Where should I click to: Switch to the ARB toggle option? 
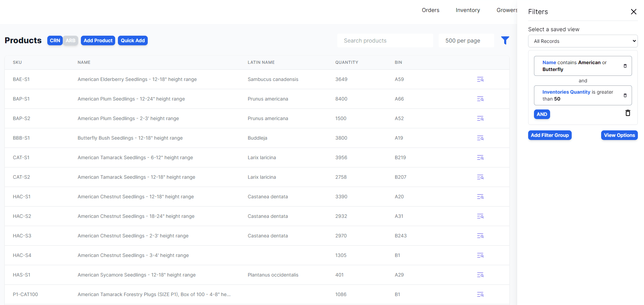click(x=71, y=40)
